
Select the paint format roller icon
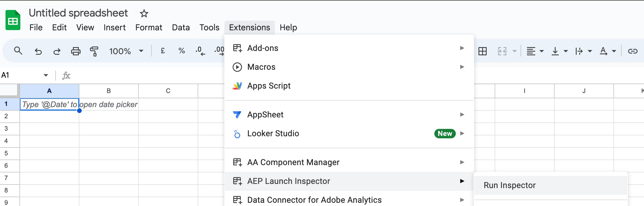point(94,51)
